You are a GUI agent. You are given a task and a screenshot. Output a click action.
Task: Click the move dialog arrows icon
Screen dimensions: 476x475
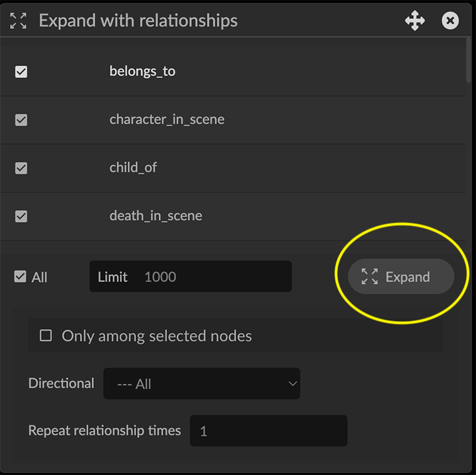tap(415, 21)
